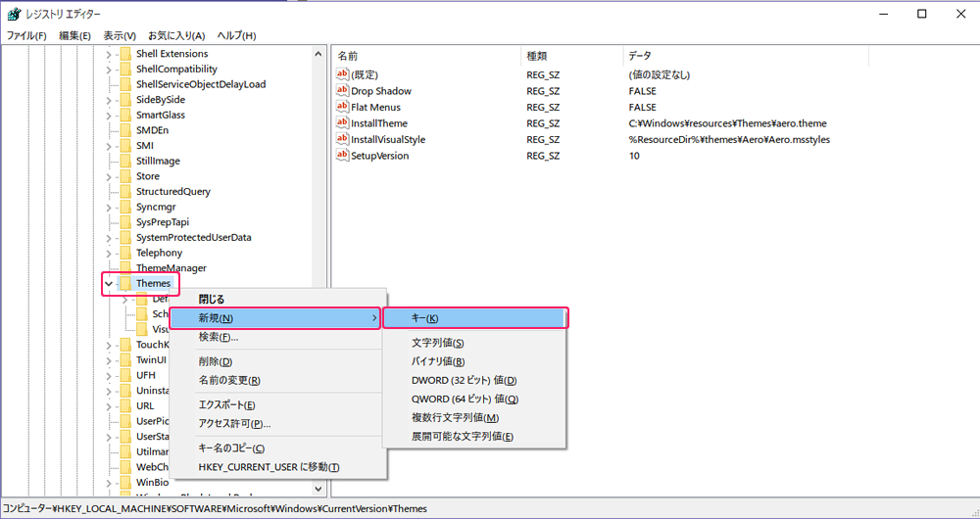This screenshot has width=980, height=519.
Task: Click the 種類 column header
Action: 572,56
